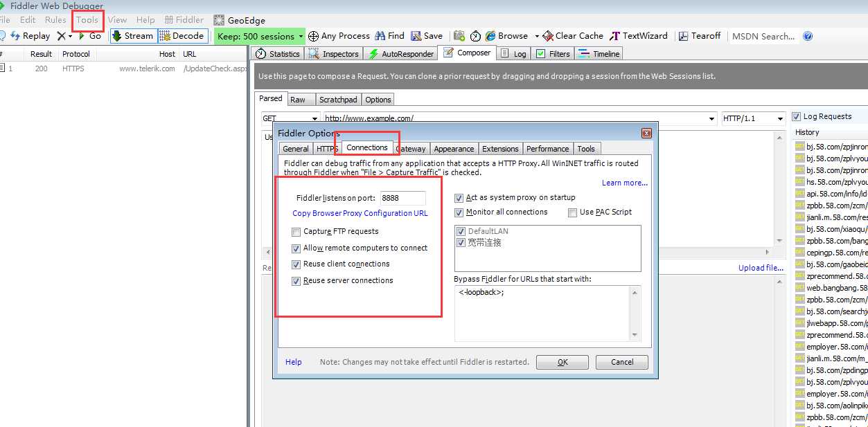Click the Clear Cache icon
The width and height of the screenshot is (868, 427).
pyautogui.click(x=548, y=36)
